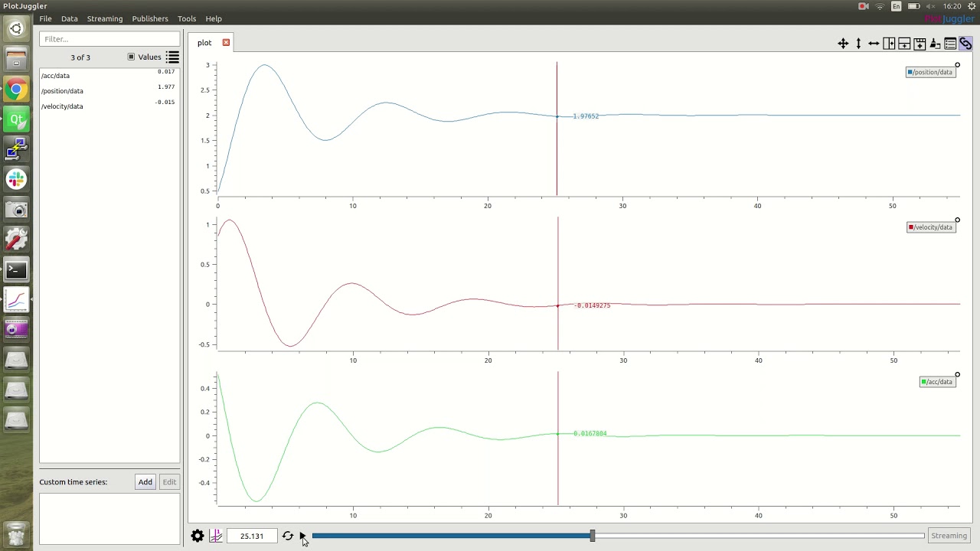Open the Tools menu
980x551 pixels.
pyautogui.click(x=187, y=18)
